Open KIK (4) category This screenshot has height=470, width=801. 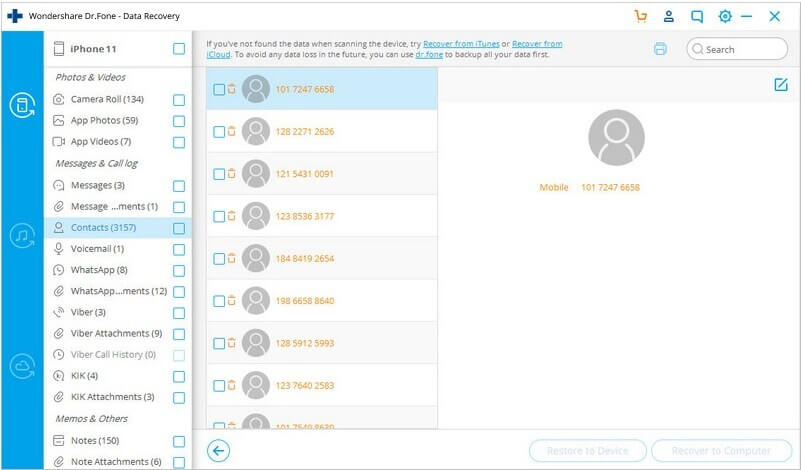pos(84,376)
